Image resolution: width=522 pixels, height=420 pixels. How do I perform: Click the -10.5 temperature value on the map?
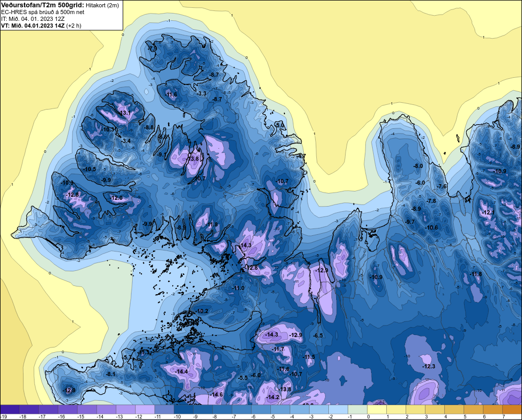point(90,169)
